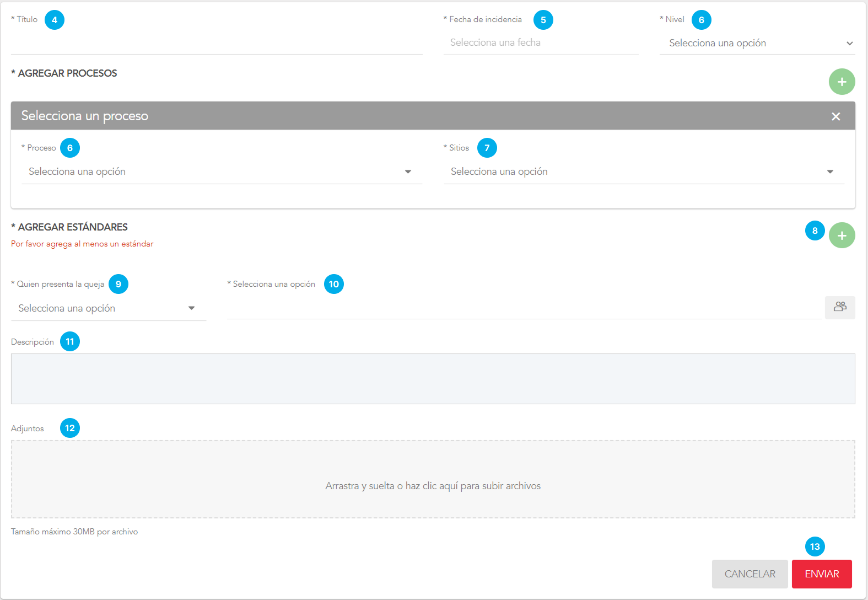Click the people icon beside the option field
The width and height of the screenshot is (868, 600).
click(840, 307)
